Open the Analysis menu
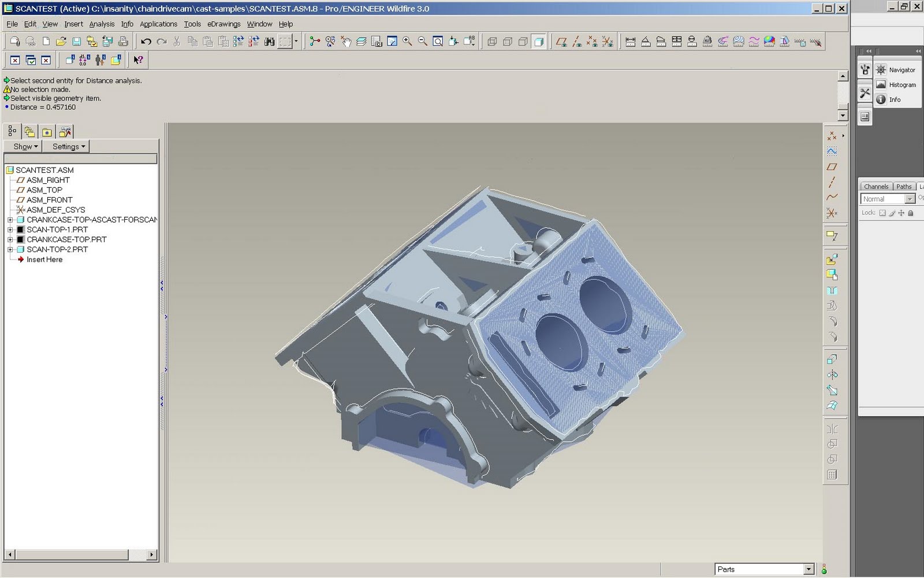The width and height of the screenshot is (924, 578). coord(102,24)
